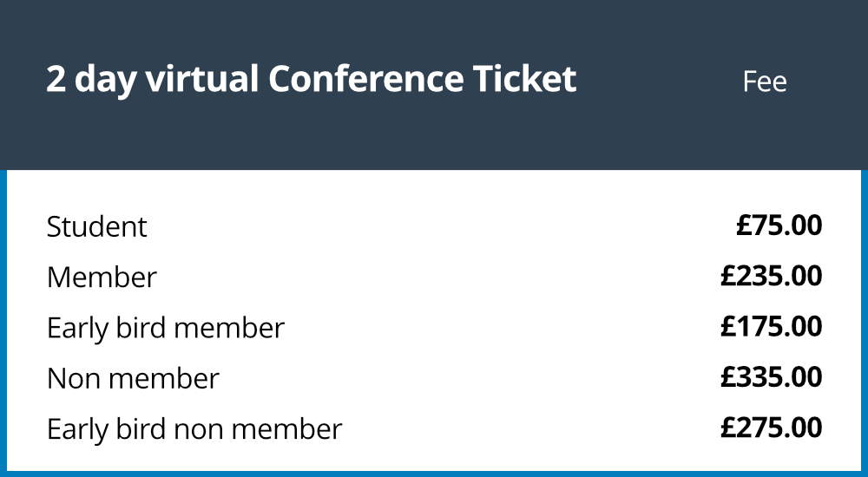Viewport: 868px width, 477px height.
Task: Click the blue right border of the table
Action: (865, 321)
